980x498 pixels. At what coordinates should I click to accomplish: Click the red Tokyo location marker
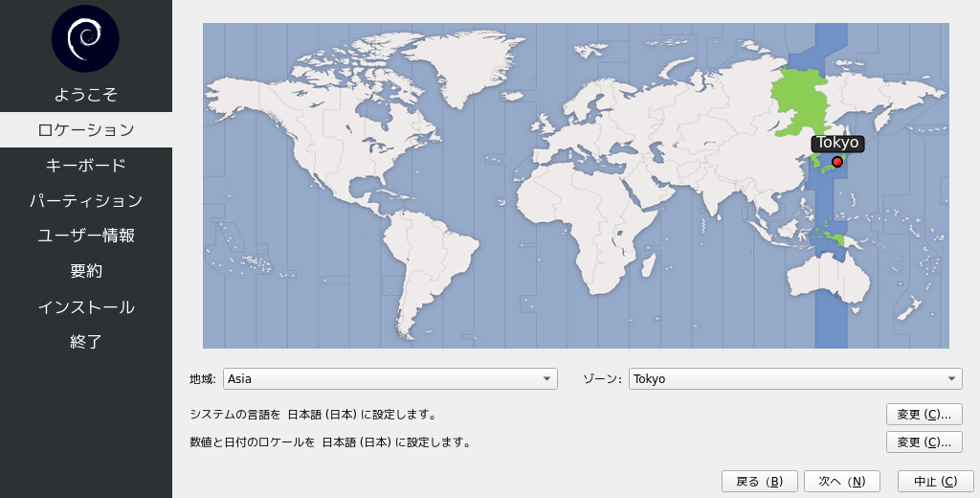point(837,163)
